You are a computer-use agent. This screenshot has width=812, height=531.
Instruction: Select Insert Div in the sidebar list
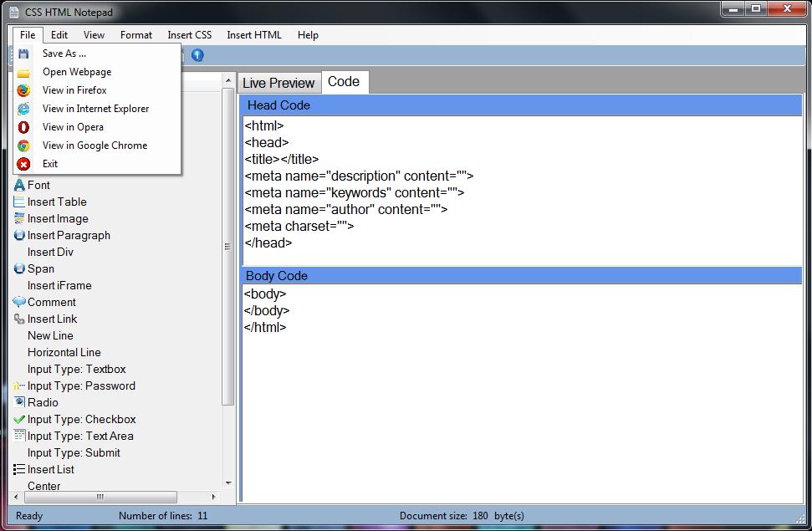tap(50, 252)
